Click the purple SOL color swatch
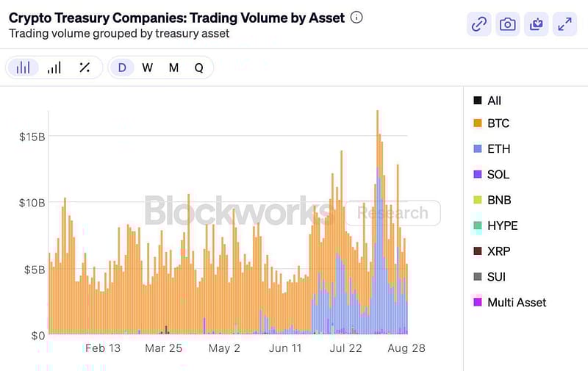 click(x=477, y=174)
